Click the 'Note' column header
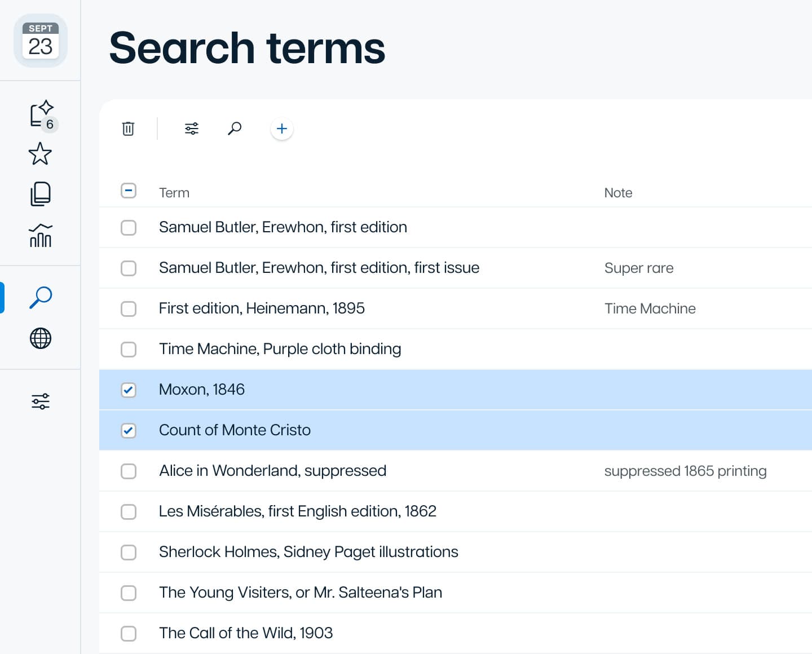Image resolution: width=812 pixels, height=654 pixels. (618, 193)
